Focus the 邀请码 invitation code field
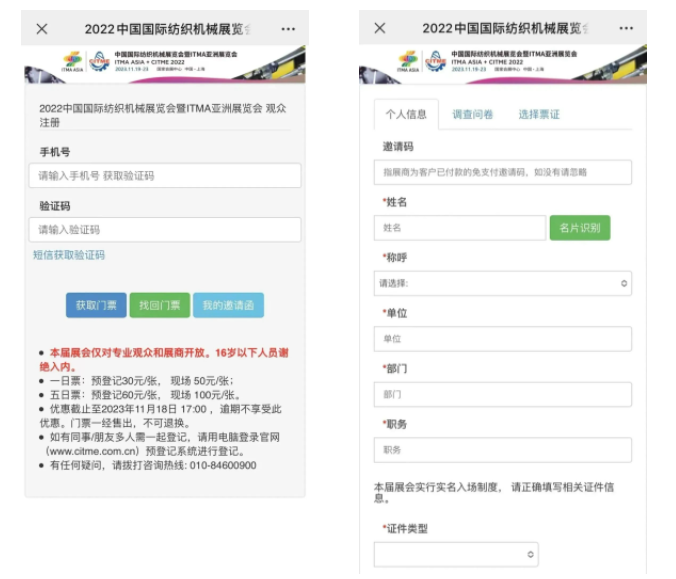This screenshot has height=579, width=676. click(x=503, y=172)
